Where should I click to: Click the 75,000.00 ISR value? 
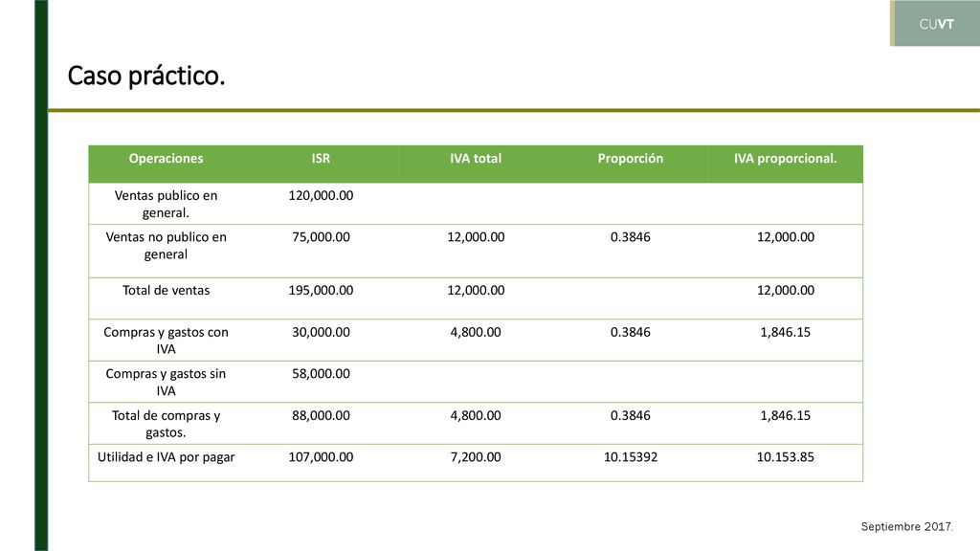click(321, 237)
